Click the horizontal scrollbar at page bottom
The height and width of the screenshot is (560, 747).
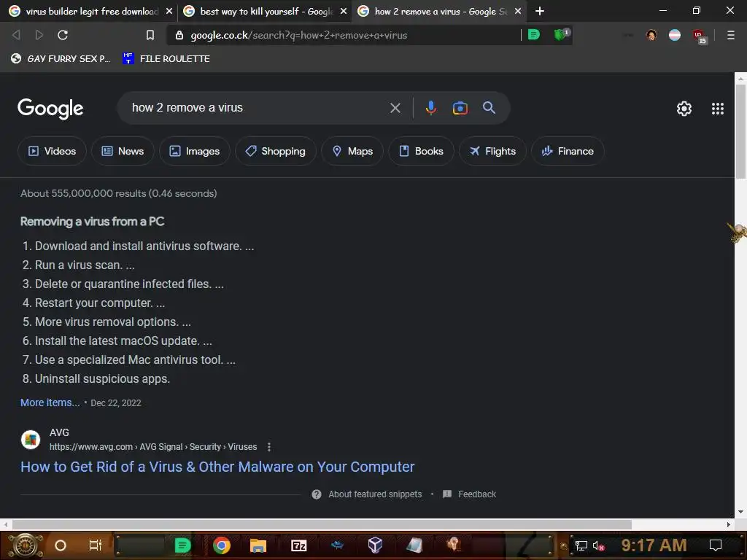[322, 524]
